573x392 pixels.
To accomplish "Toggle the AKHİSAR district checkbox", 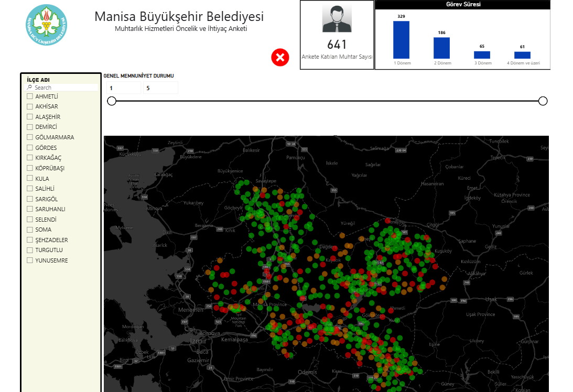I will 30,106.
